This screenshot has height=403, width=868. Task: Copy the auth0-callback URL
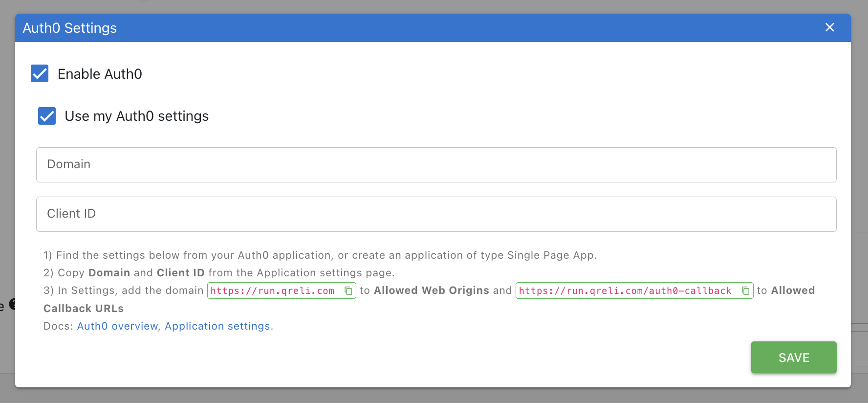coord(745,291)
